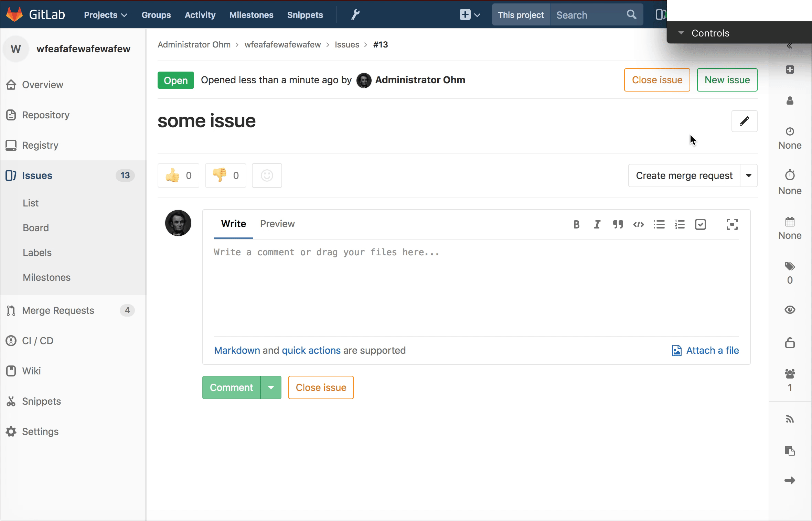Viewport: 812px width, 521px height.
Task: Expand the Comment button dropdown
Action: 271,387
